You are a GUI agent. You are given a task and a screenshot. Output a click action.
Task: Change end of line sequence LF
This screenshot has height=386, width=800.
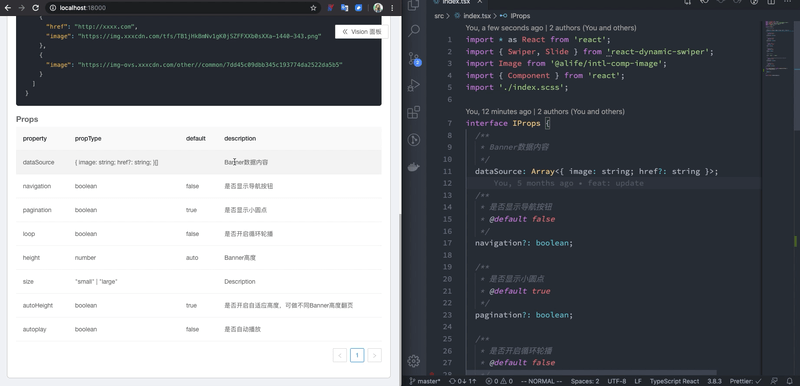point(638,381)
